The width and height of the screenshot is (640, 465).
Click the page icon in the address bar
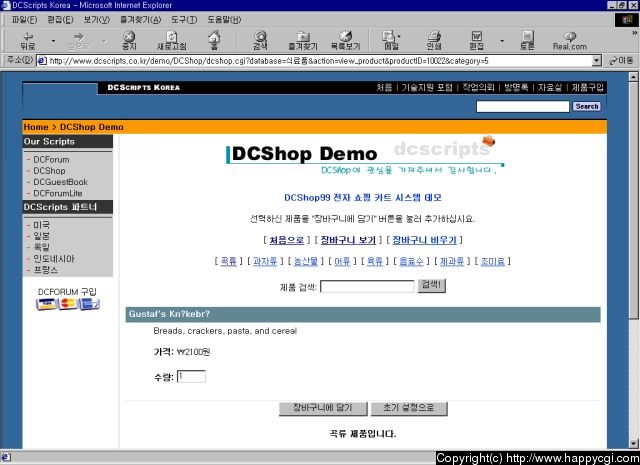(42, 61)
